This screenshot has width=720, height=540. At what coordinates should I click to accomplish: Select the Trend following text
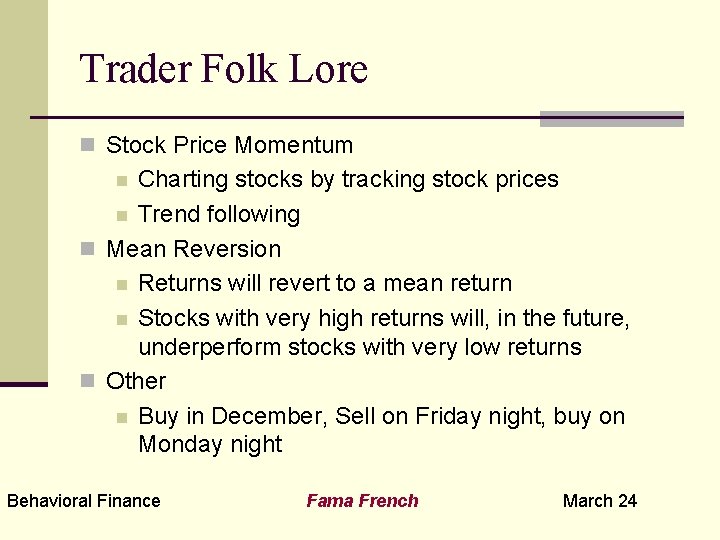click(219, 214)
